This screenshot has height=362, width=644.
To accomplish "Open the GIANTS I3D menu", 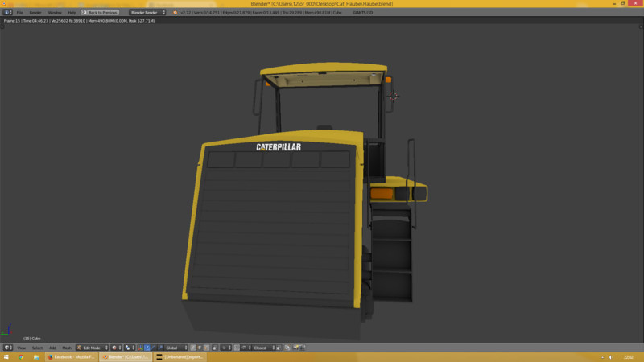I will click(x=363, y=13).
